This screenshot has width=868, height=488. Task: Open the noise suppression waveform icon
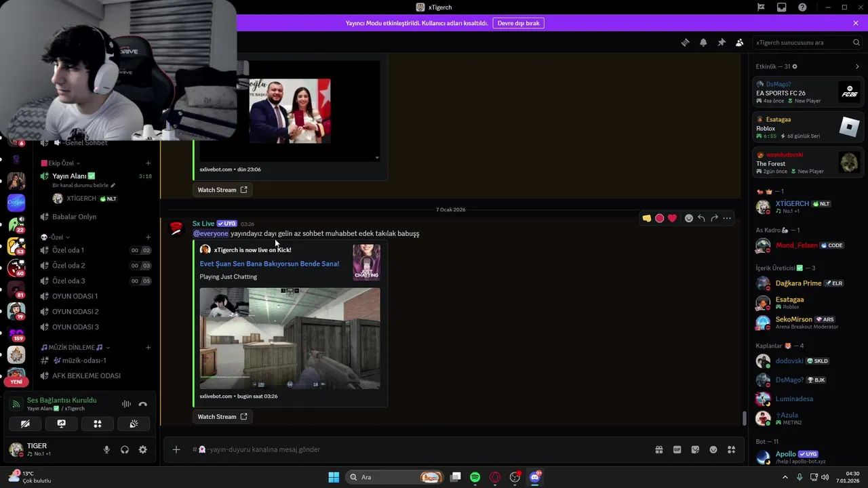click(126, 404)
